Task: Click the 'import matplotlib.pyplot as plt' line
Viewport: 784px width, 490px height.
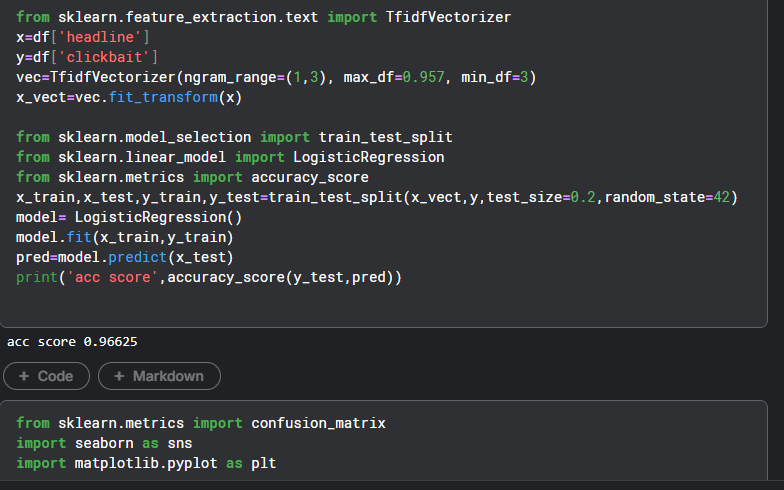Action: (146, 463)
